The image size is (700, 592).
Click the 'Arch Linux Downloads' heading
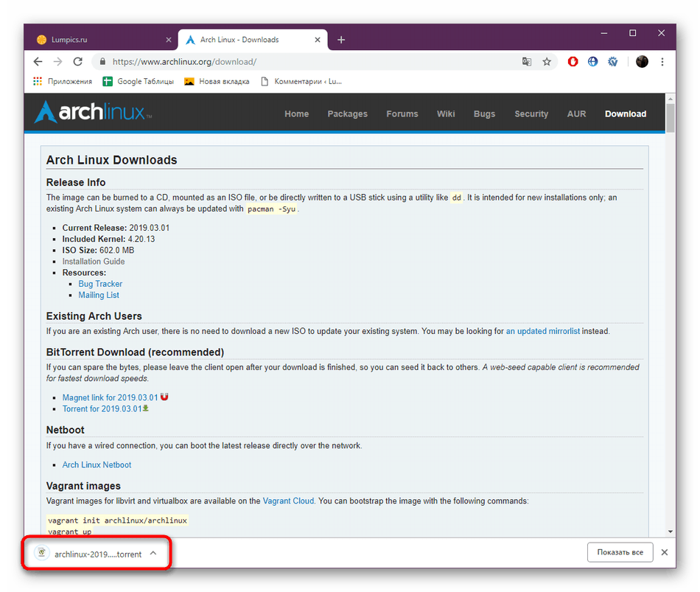coord(111,160)
